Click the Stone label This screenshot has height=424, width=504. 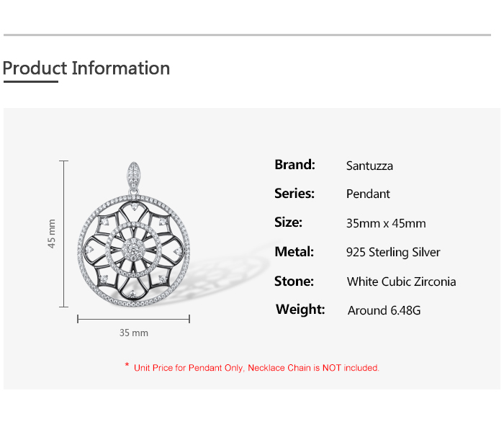pos(294,281)
